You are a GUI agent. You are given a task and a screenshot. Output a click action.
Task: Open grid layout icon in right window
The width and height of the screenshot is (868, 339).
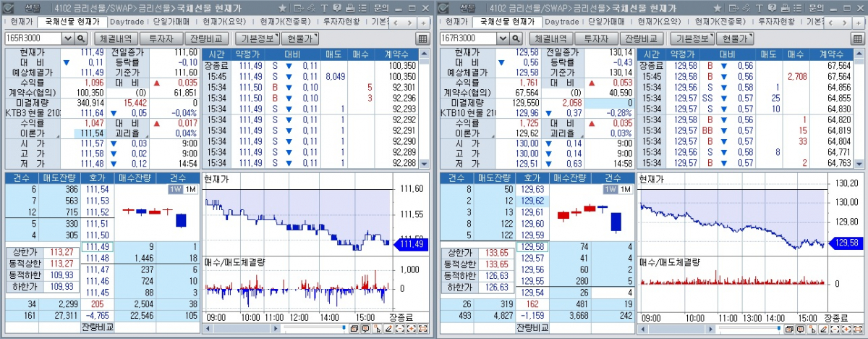point(857,38)
